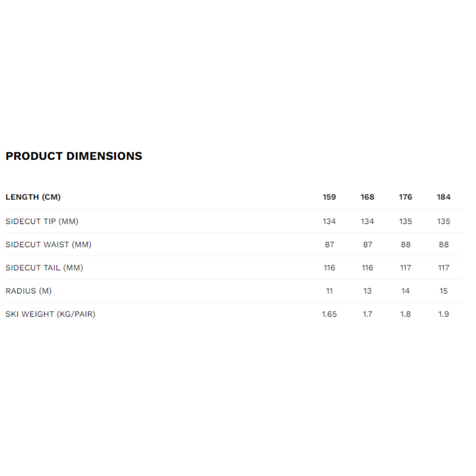Image resolution: width=476 pixels, height=476 pixels.
Task: Select the 168 length column header
Action: pos(367,197)
